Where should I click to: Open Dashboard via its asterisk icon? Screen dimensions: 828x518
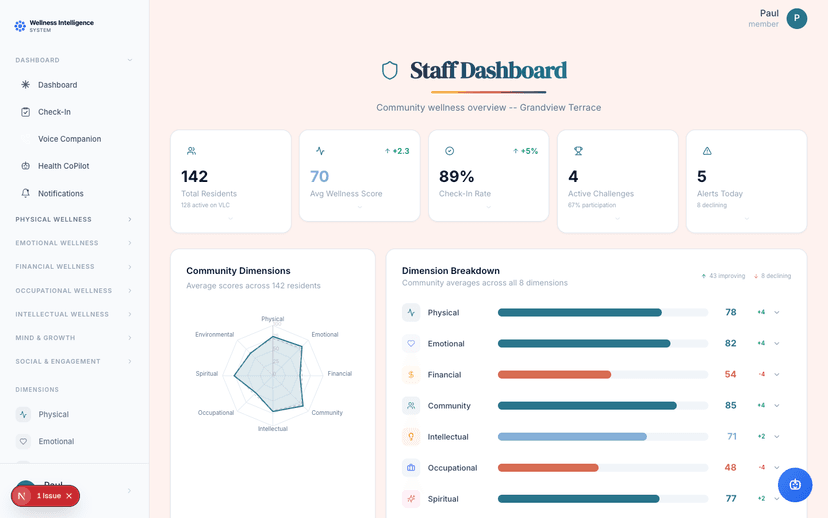(25, 84)
